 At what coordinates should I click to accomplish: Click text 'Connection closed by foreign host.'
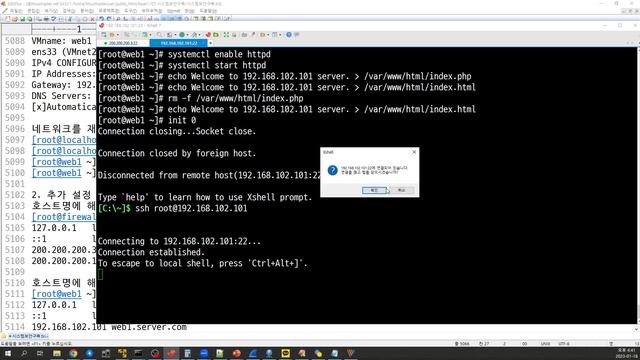(177, 153)
